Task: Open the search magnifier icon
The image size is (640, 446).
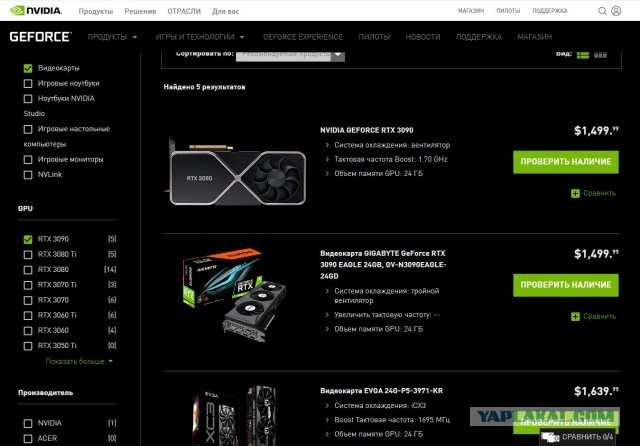Action: pyautogui.click(x=602, y=11)
